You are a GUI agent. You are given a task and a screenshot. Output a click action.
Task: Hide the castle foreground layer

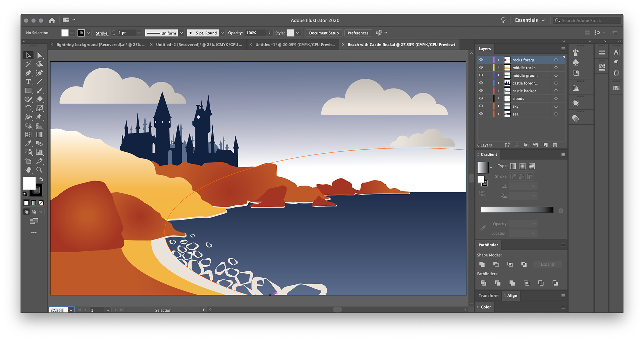[x=481, y=83]
